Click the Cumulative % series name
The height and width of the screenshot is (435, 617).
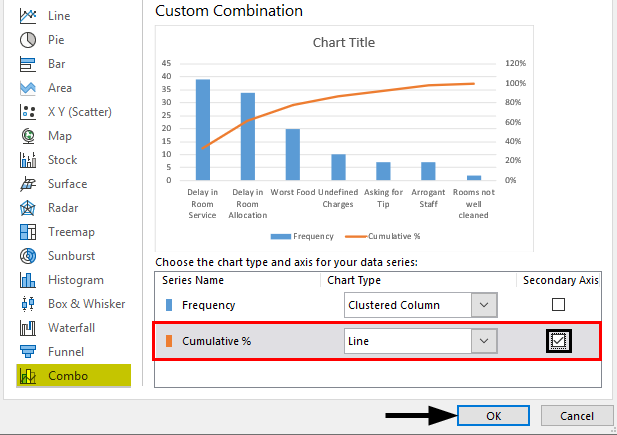(x=216, y=341)
